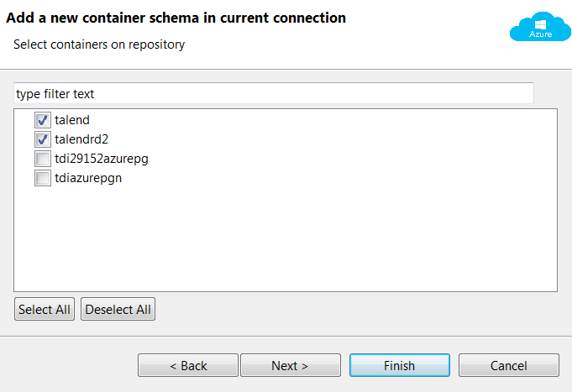Cancel the container schema dialog
Image resolution: width=572 pixels, height=392 pixels.
coord(509,366)
